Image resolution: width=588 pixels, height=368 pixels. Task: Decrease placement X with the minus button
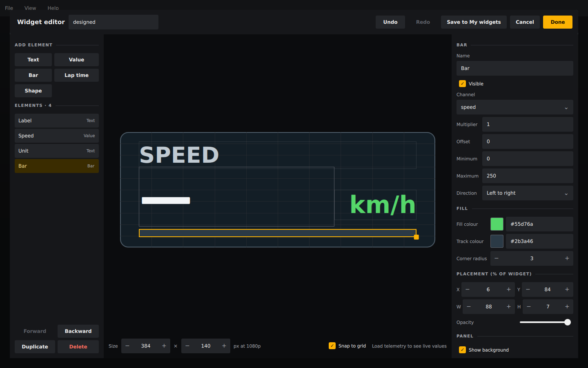pyautogui.click(x=468, y=289)
